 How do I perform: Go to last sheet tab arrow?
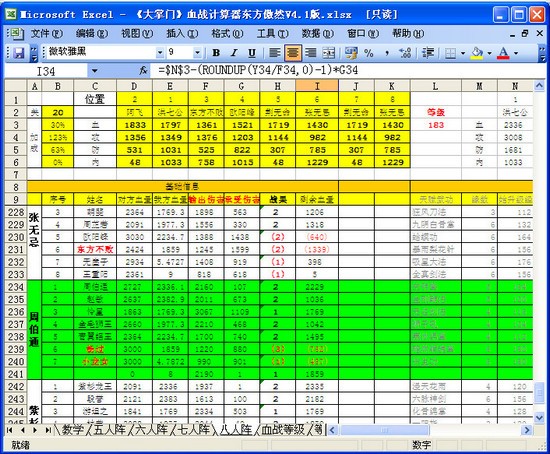[48, 430]
